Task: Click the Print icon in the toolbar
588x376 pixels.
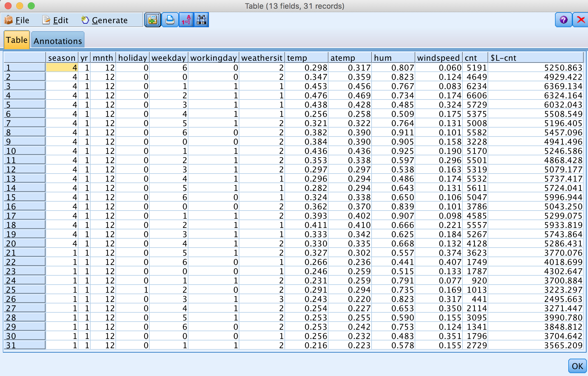Action: (170, 20)
